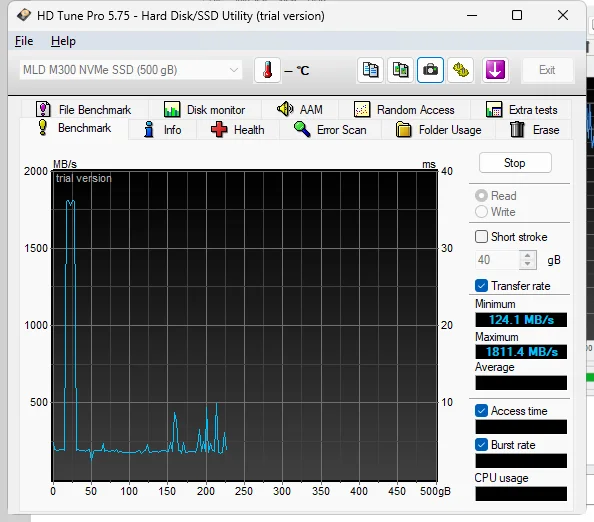
Task: Open the Health tab with red cross
Action: point(238,130)
